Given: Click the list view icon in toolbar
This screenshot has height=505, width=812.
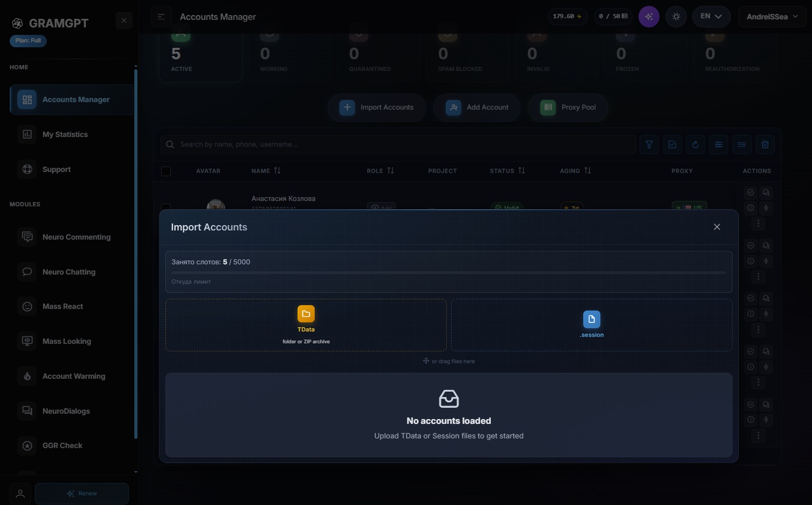Looking at the screenshot, I should [742, 145].
